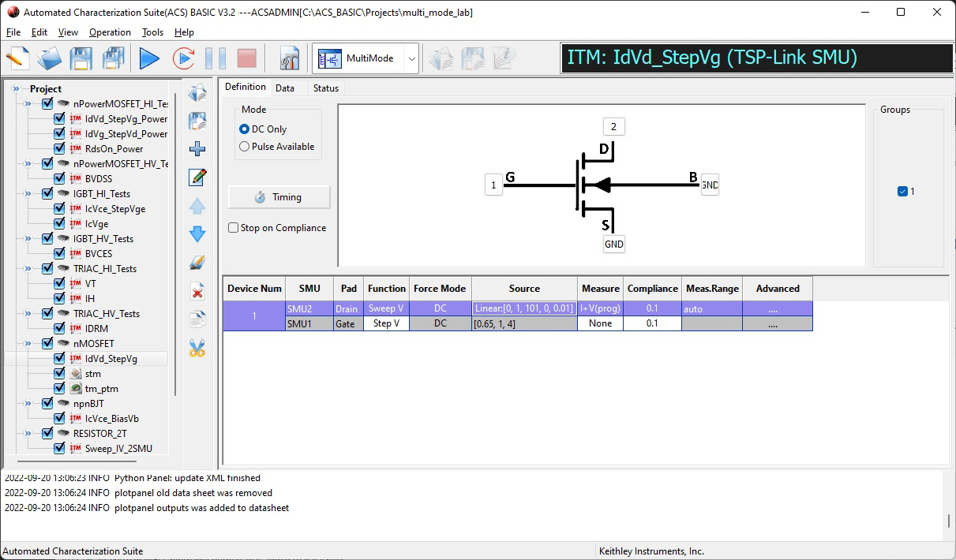Viewport: 956px width, 560px height.
Task: Collapse the nPowerMOSFET_HI_Tests expander
Action: 28,104
